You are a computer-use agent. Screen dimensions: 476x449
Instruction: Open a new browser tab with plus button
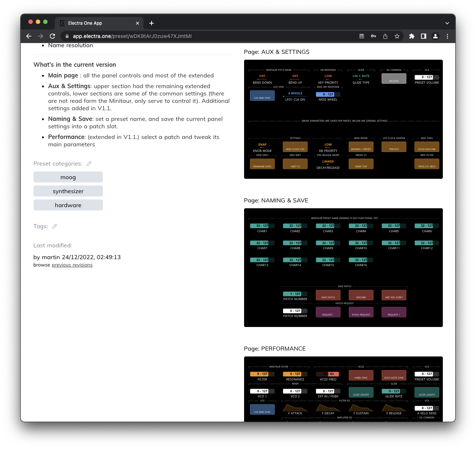(x=152, y=23)
